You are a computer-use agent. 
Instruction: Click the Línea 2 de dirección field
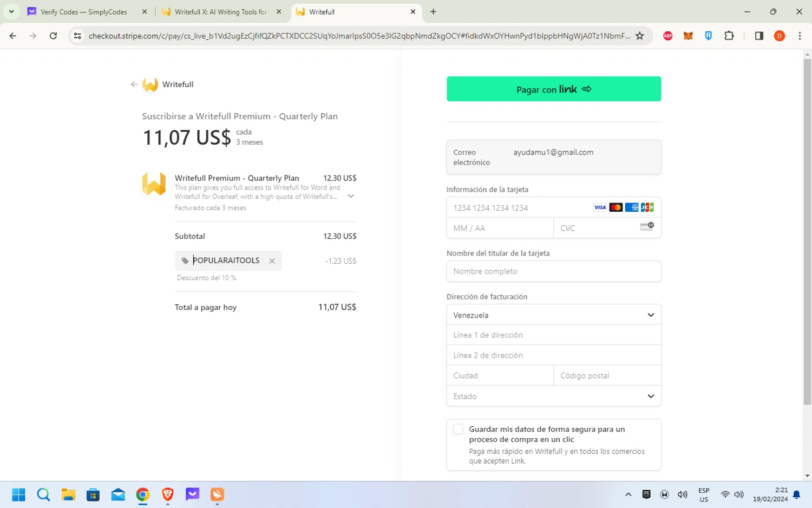point(554,355)
